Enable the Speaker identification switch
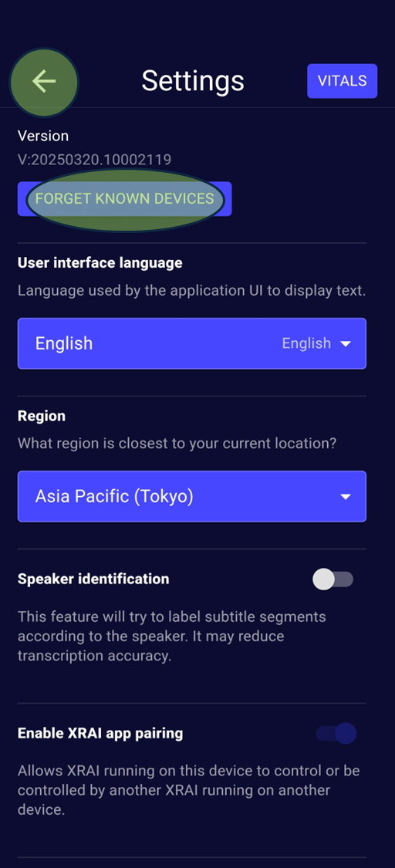This screenshot has height=868, width=395. [333, 579]
